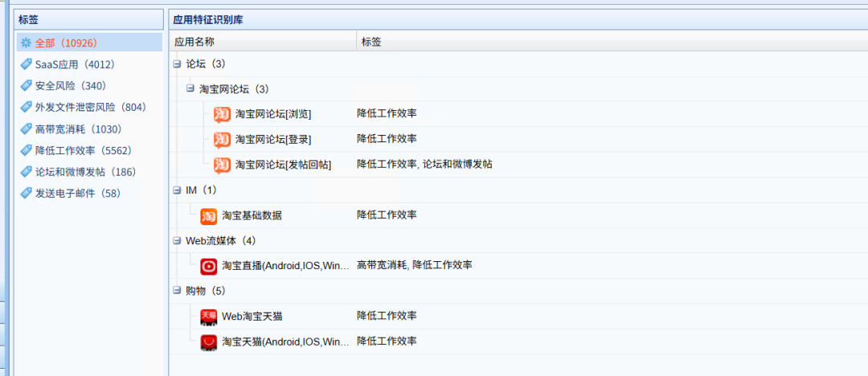Filter by SaaS应用 (4012) tag
Image resolution: width=868 pixels, height=376 pixels.
tap(74, 65)
